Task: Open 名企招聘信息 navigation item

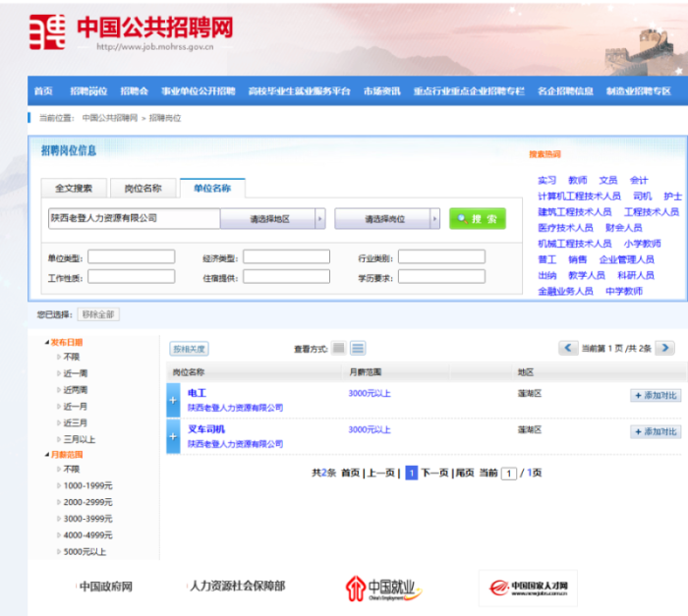Action: point(565,91)
